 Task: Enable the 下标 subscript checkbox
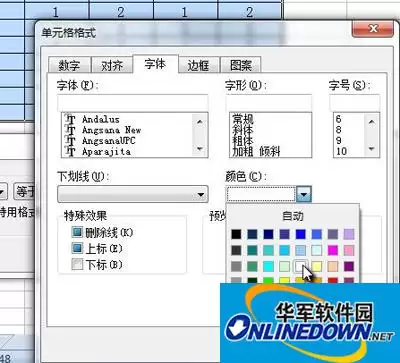tap(77, 264)
